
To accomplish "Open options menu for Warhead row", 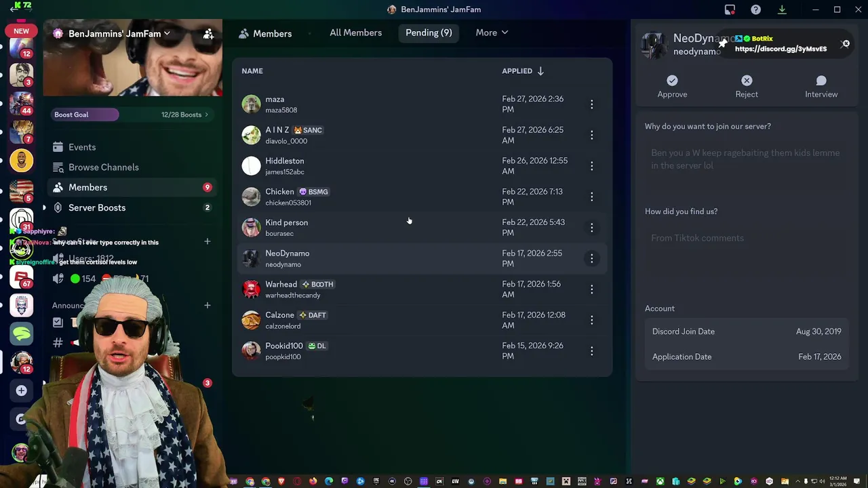I will tap(591, 289).
